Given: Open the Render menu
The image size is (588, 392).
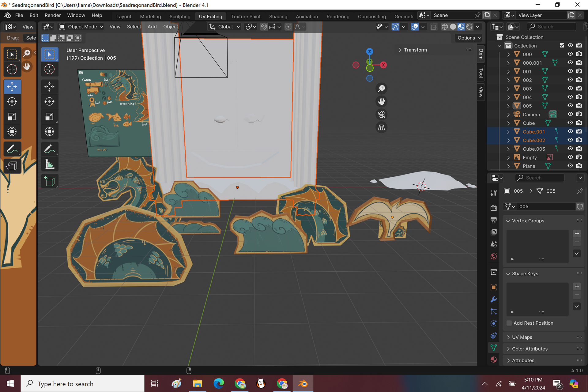Looking at the screenshot, I should (53, 15).
